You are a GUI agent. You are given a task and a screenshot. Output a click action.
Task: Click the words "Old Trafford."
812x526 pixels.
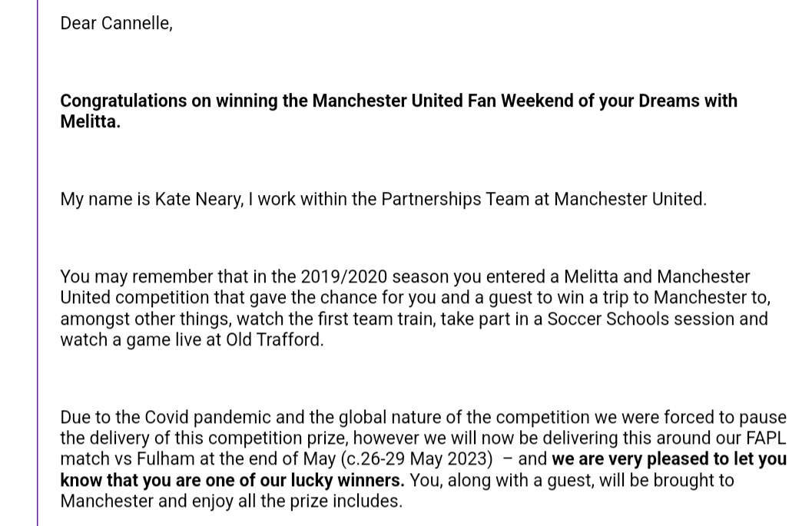pyautogui.click(x=274, y=340)
